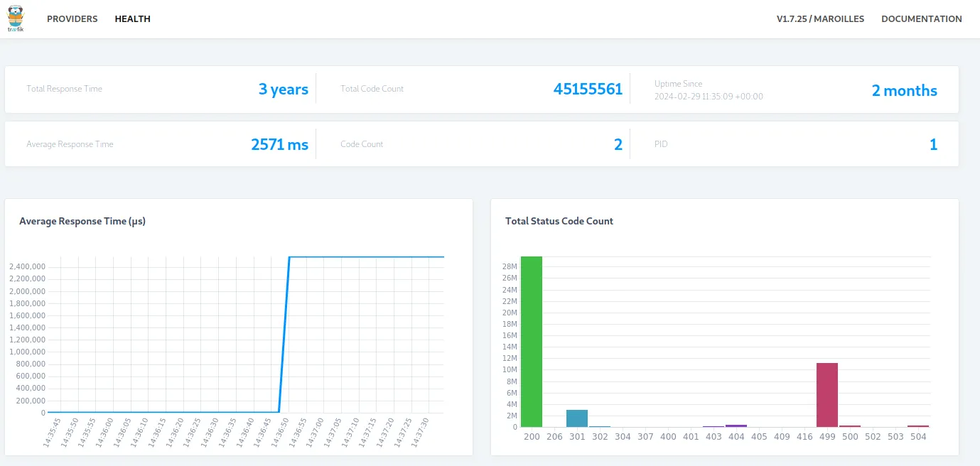Click the 409 x-axis label
Image resolution: width=980 pixels, height=466 pixels.
point(782,437)
